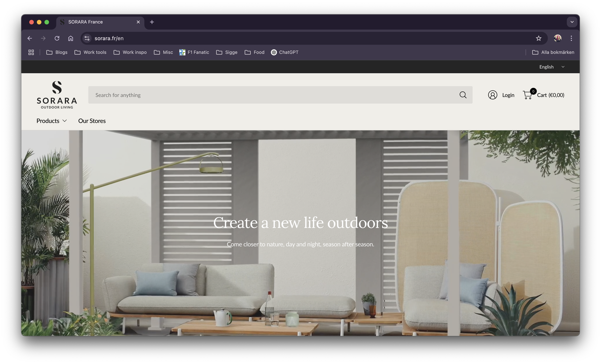Screen dimensions: 601x364
Task: Click the Login user icon
Action: pos(492,95)
